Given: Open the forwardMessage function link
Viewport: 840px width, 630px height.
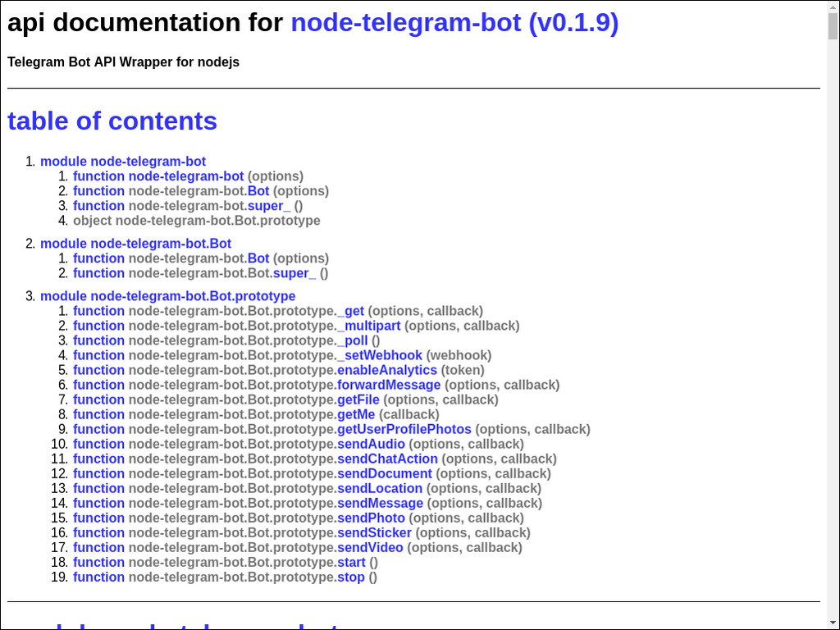Looking at the screenshot, I should point(316,386).
